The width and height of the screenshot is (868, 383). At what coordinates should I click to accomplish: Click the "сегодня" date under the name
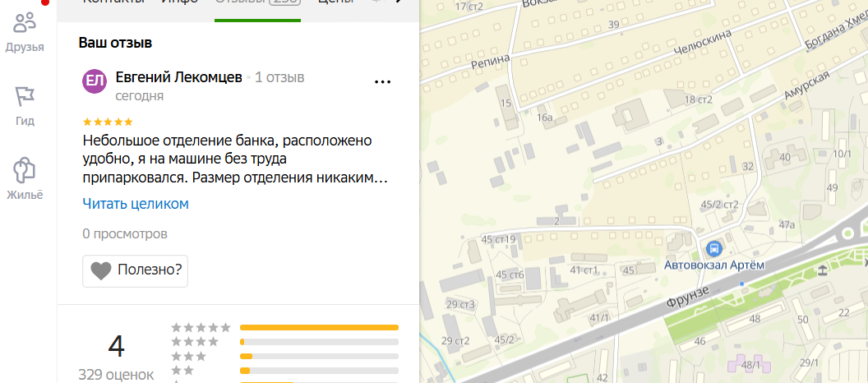tap(140, 96)
